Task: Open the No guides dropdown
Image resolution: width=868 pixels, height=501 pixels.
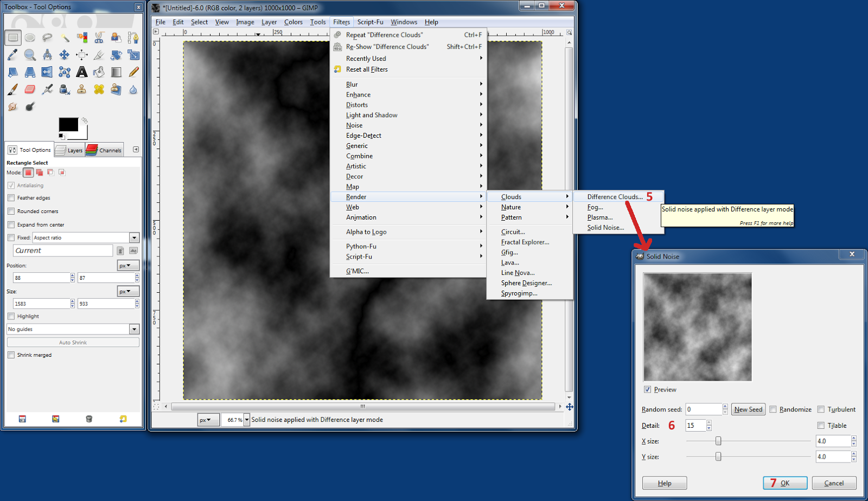Action: pyautogui.click(x=133, y=329)
